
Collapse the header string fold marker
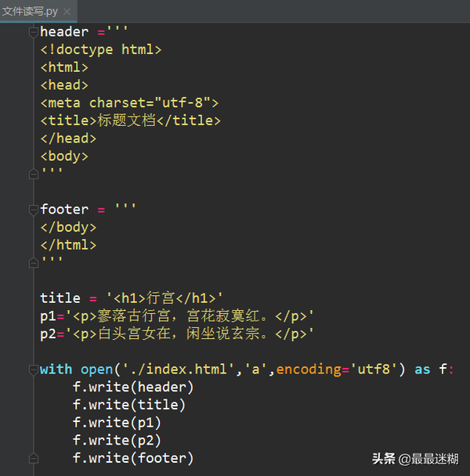pos(33,32)
